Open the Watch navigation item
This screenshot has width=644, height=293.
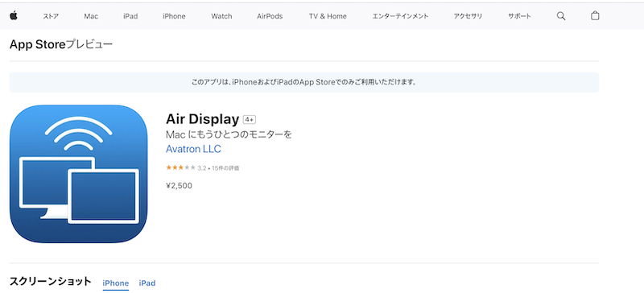pyautogui.click(x=222, y=16)
